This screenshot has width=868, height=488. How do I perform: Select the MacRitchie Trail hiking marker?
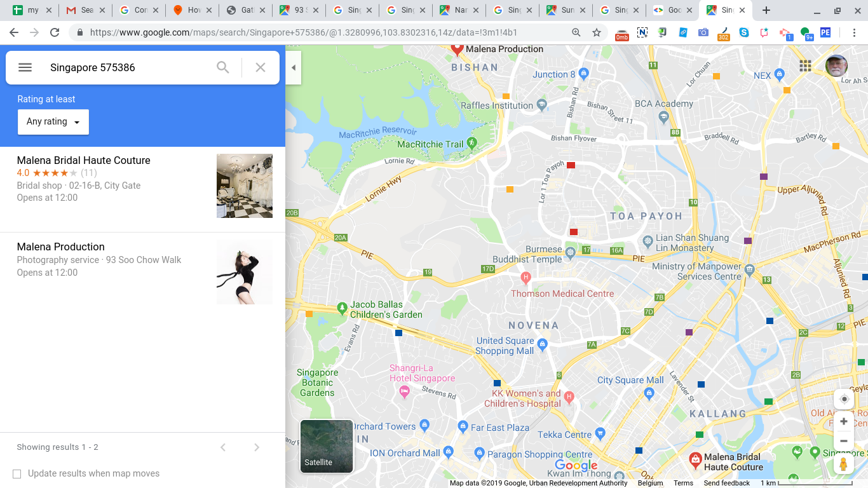[x=471, y=143]
